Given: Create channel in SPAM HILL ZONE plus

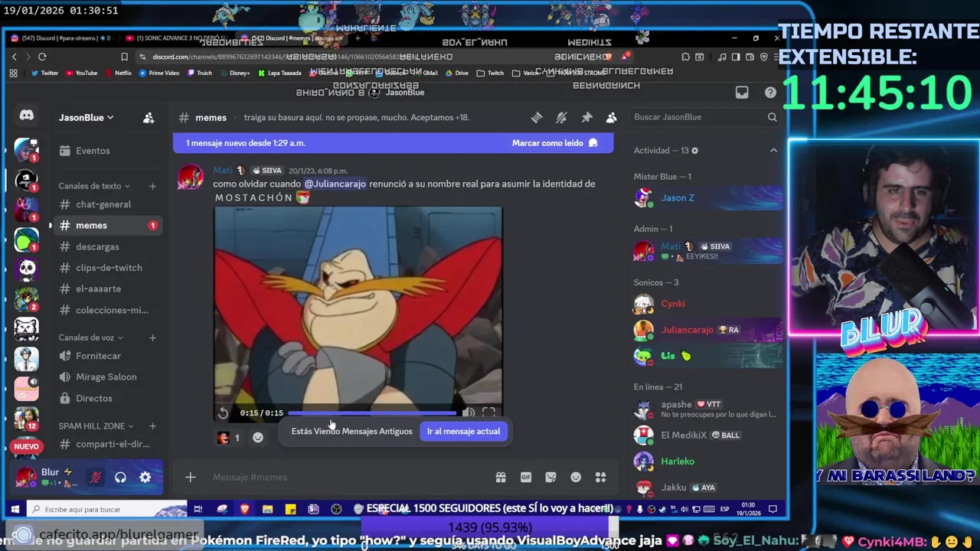Looking at the screenshot, I should click(x=152, y=425).
